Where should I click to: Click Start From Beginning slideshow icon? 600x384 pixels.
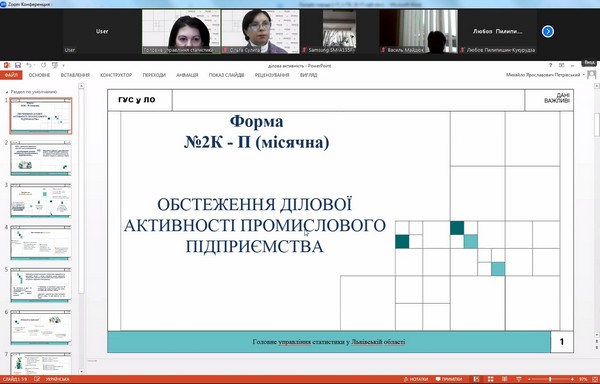point(55,65)
